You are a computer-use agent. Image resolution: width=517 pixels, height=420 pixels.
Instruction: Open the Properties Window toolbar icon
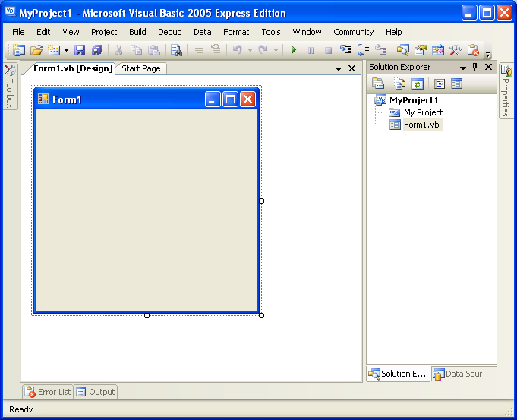click(x=421, y=50)
